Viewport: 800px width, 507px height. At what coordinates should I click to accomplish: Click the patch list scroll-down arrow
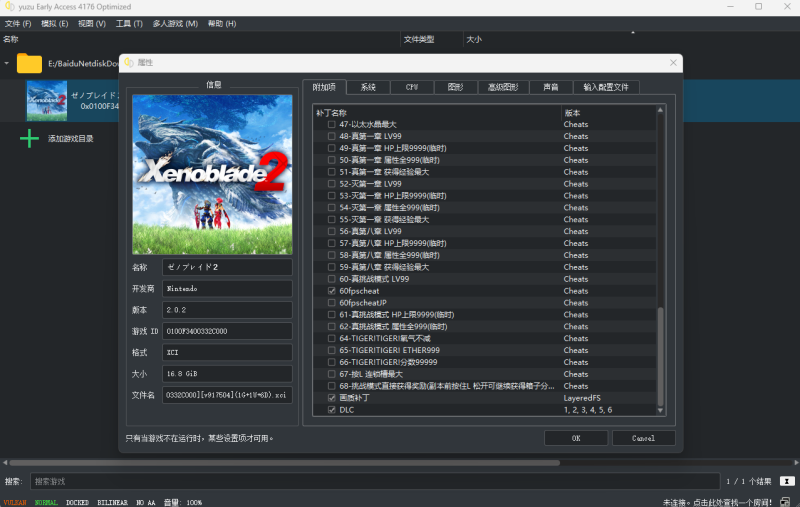[x=660, y=410]
